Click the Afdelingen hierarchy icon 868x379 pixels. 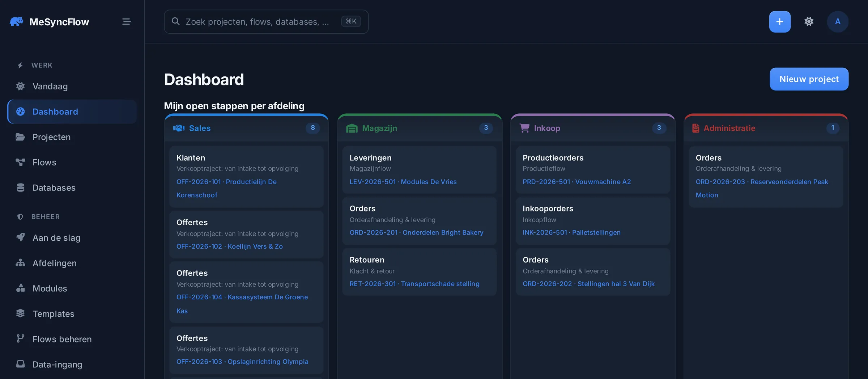pyautogui.click(x=21, y=263)
